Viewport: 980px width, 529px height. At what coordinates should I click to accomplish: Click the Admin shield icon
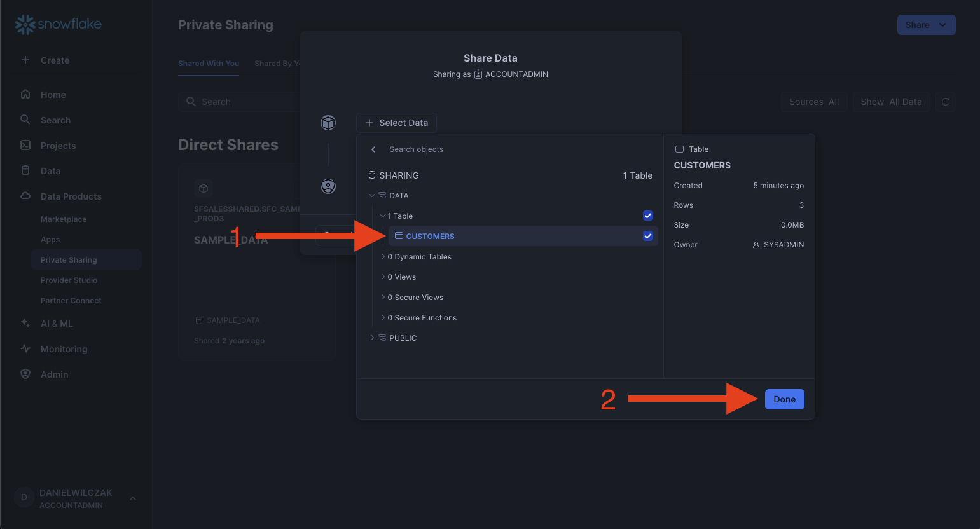25,374
